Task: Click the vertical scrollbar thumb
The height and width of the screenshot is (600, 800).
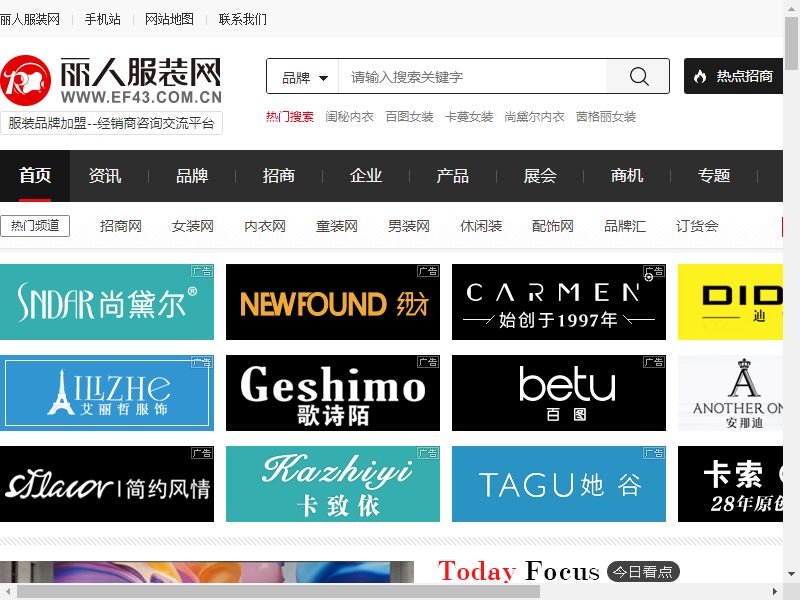Action: [792, 44]
